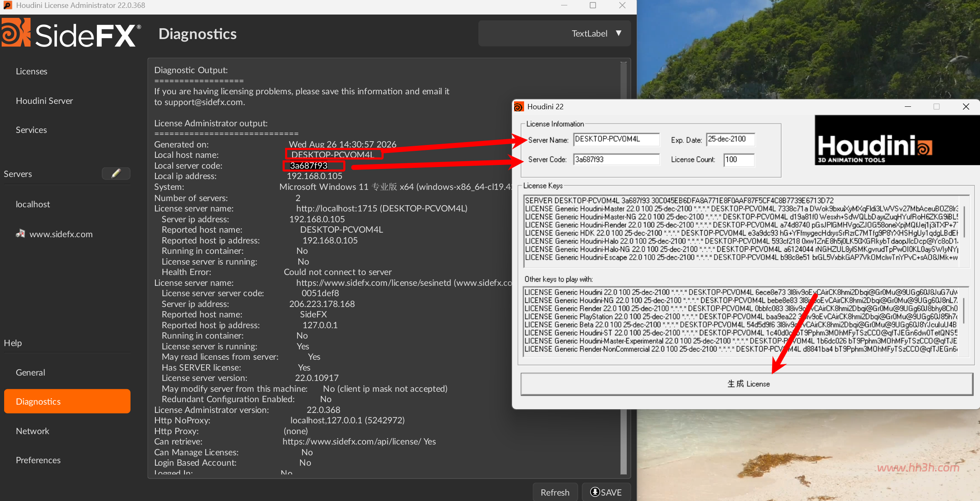Click the license server version 22.0.10917 value
980x501 pixels.
[317, 378]
